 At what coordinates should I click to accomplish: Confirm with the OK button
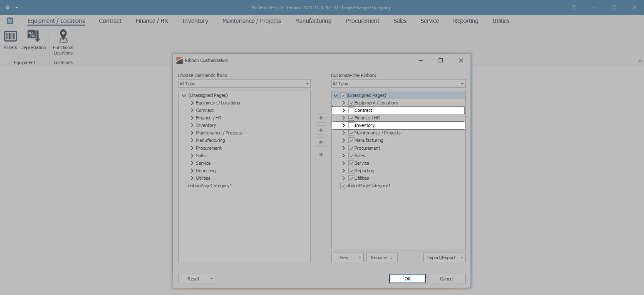click(x=408, y=279)
